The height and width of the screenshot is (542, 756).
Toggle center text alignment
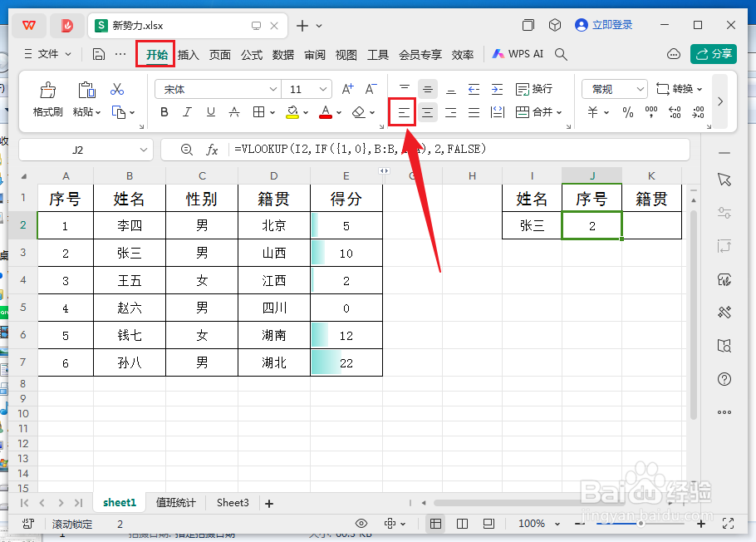(427, 111)
